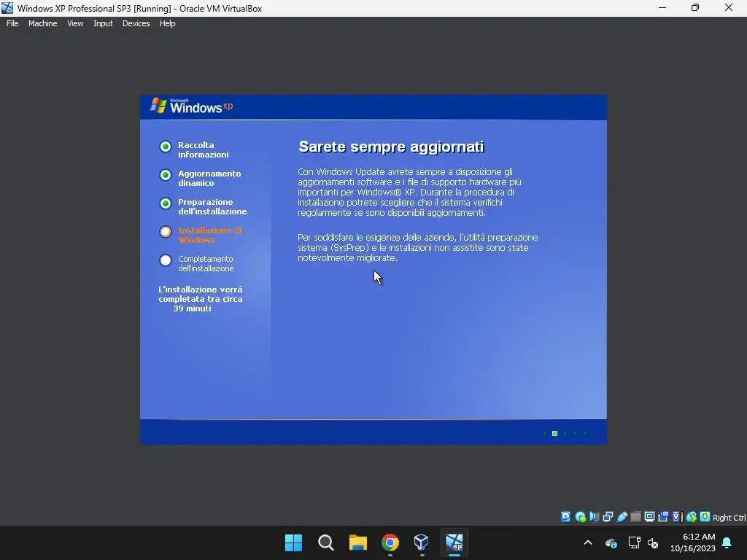Click the optical drive status icon

[x=580, y=517]
